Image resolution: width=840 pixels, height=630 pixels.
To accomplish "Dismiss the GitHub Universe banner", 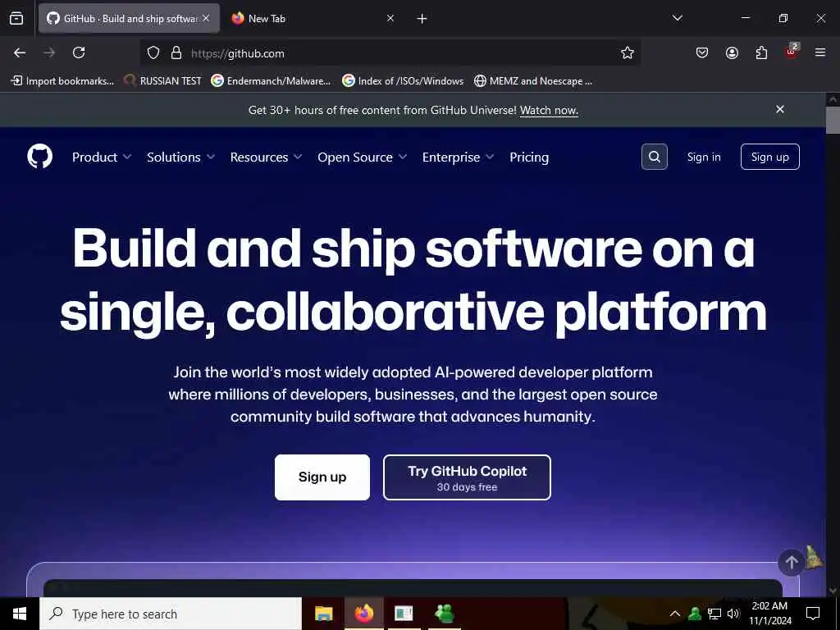I will tap(780, 109).
